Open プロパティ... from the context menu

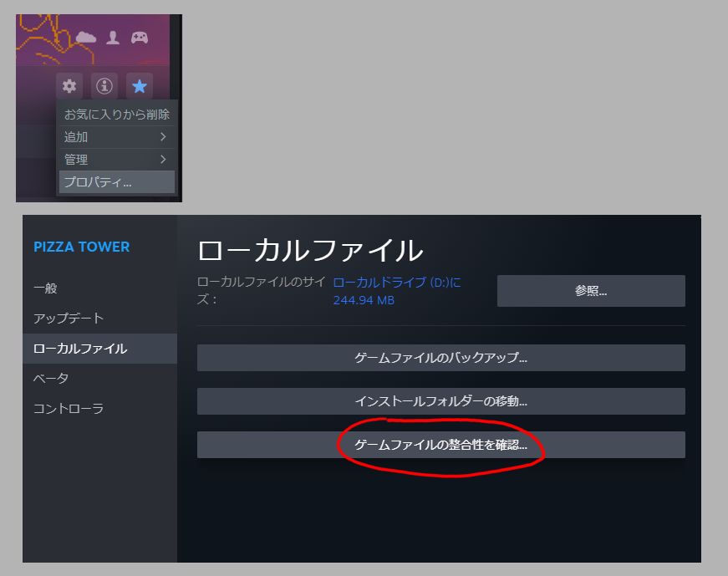tap(116, 182)
